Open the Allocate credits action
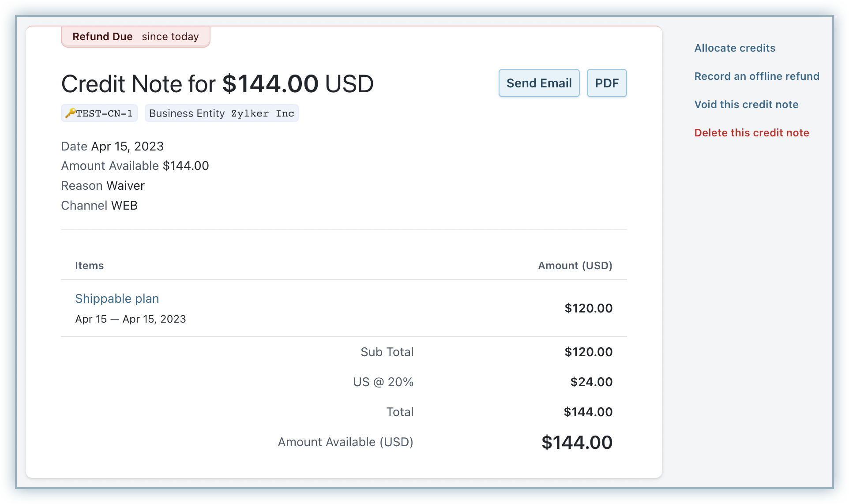849x504 pixels. tap(735, 48)
